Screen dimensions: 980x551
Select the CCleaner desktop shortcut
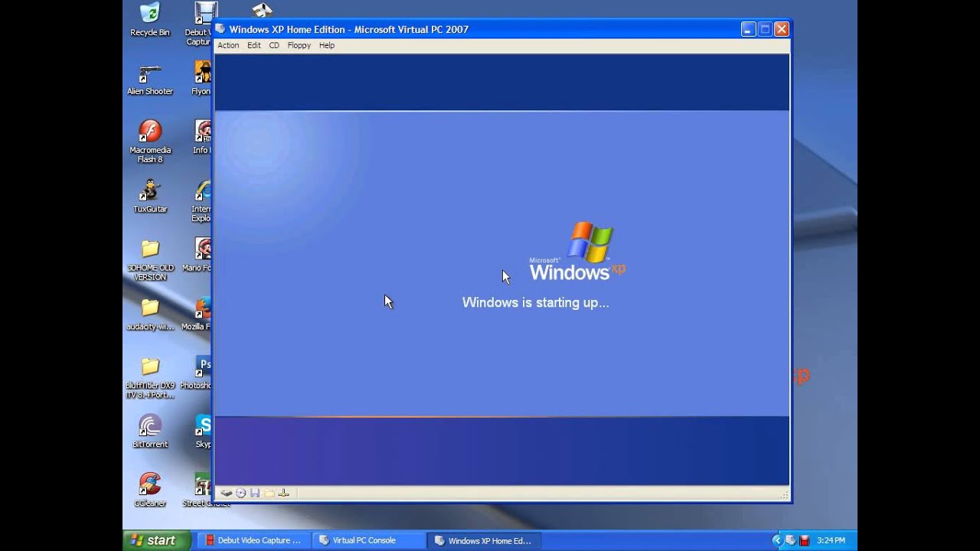(150, 491)
